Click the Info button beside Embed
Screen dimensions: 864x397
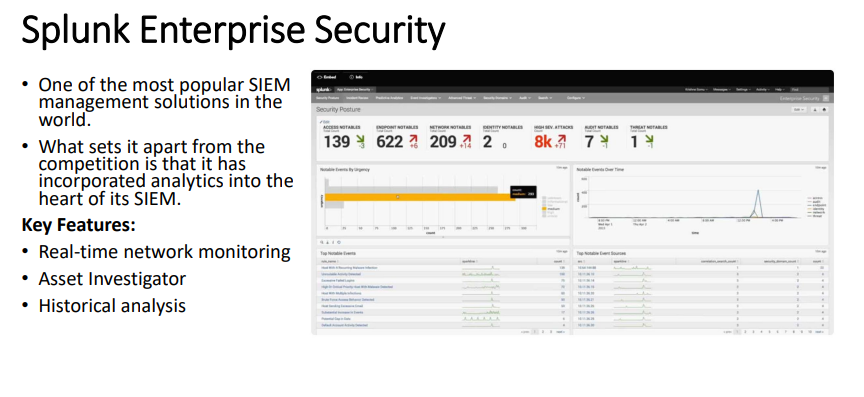[356, 77]
